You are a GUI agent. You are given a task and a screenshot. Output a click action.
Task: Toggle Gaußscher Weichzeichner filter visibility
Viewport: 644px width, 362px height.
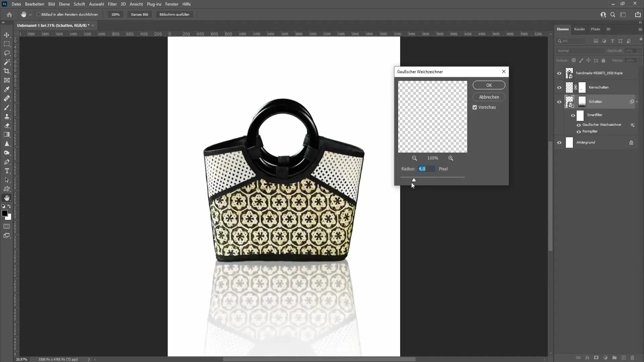click(x=579, y=125)
